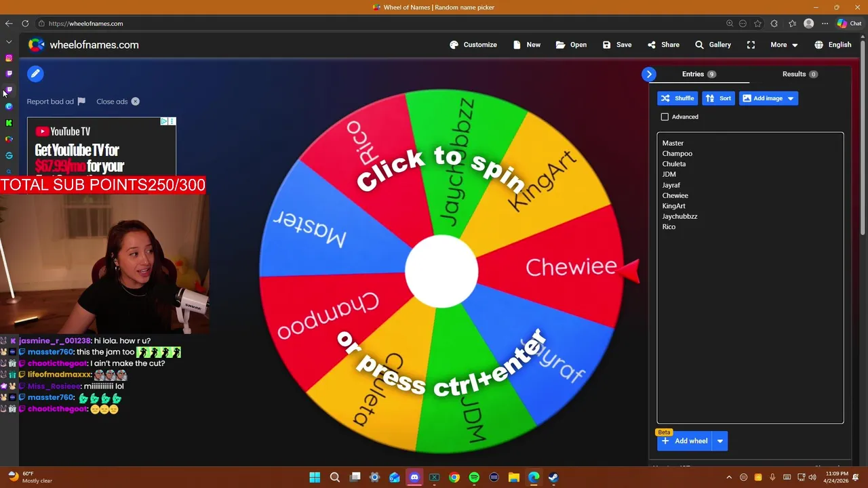Open the favorites list icon
The image size is (868, 488).
(792, 24)
